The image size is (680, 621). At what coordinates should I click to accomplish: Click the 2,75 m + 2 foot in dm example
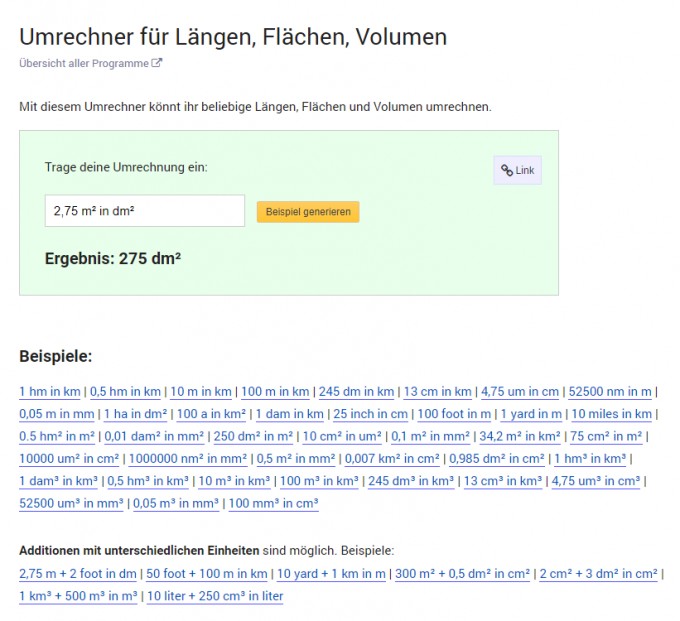[79, 574]
